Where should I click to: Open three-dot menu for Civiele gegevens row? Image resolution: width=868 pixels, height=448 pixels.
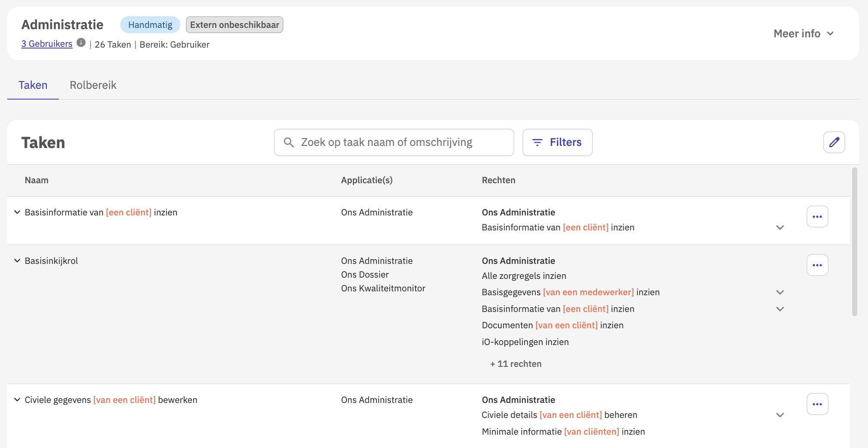tap(817, 404)
